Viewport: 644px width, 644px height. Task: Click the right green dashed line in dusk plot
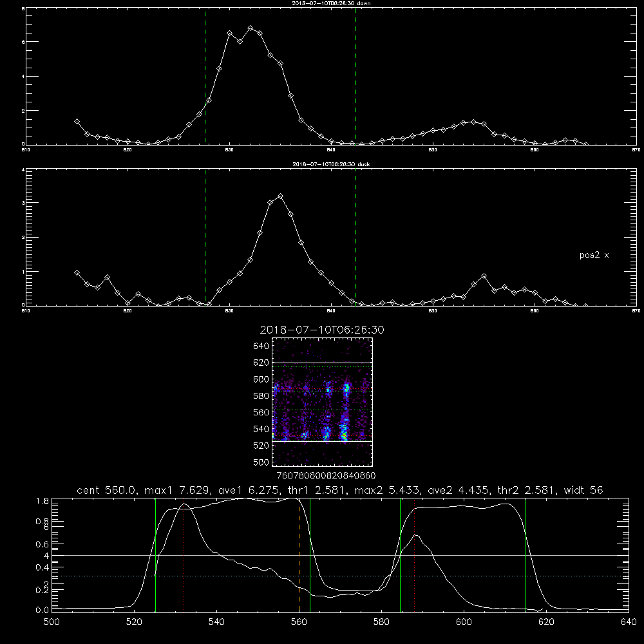click(355, 238)
